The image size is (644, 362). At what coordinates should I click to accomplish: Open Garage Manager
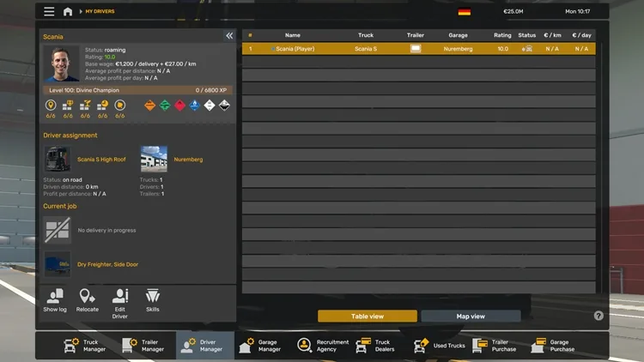tap(259, 346)
